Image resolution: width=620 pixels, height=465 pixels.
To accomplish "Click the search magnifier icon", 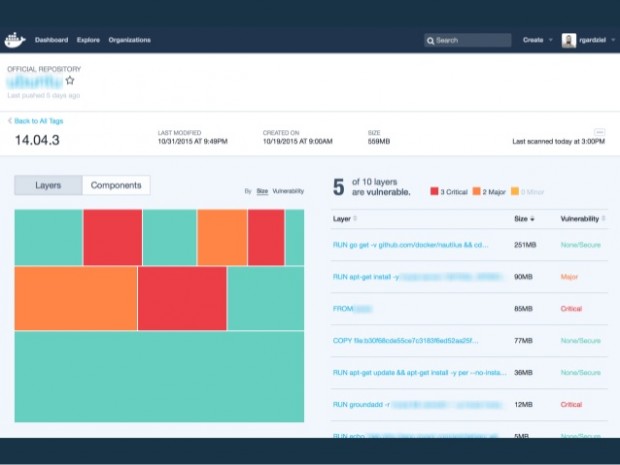I will click(431, 40).
